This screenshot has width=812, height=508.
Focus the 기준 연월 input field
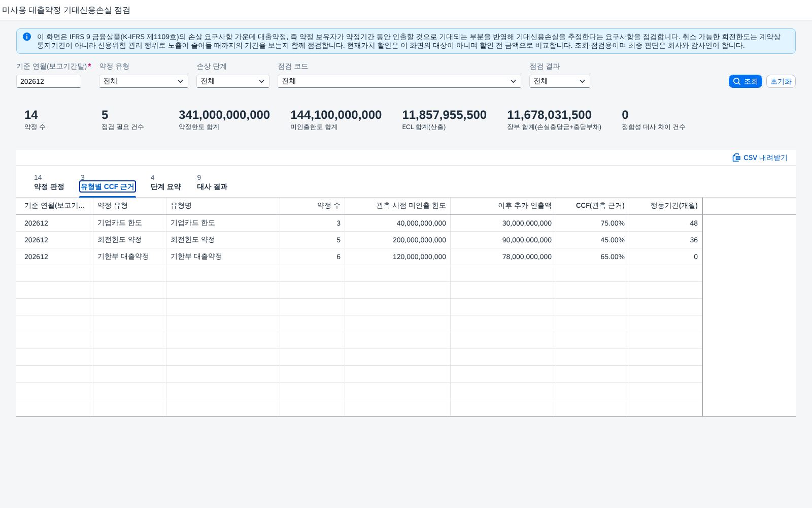click(x=49, y=81)
